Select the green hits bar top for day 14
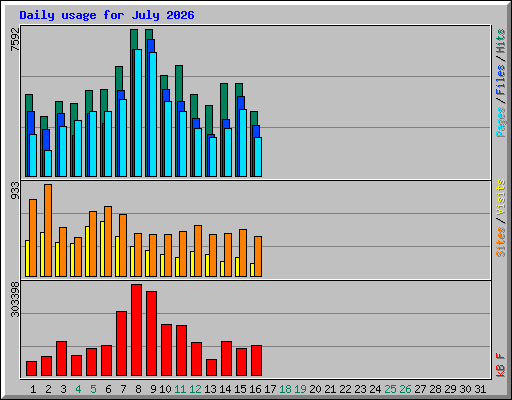Viewport: 512px width, 400px height. pyautogui.click(x=224, y=101)
